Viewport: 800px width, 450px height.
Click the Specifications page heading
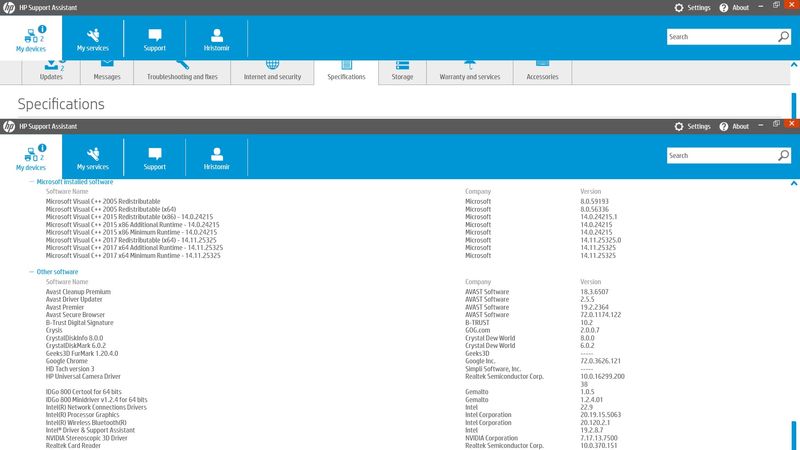61,104
